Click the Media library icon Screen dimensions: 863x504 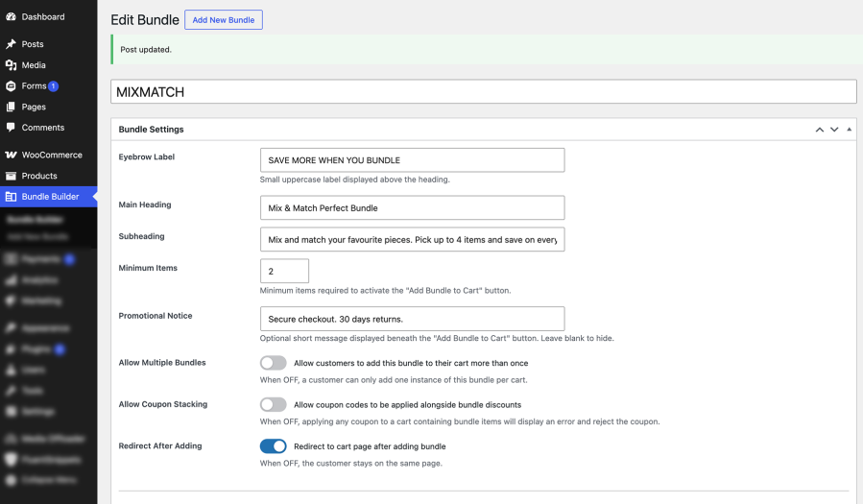coord(11,65)
